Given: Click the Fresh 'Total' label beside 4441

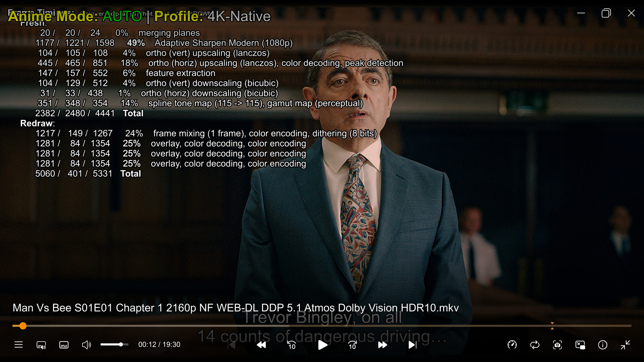Looking at the screenshot, I should [133, 113].
